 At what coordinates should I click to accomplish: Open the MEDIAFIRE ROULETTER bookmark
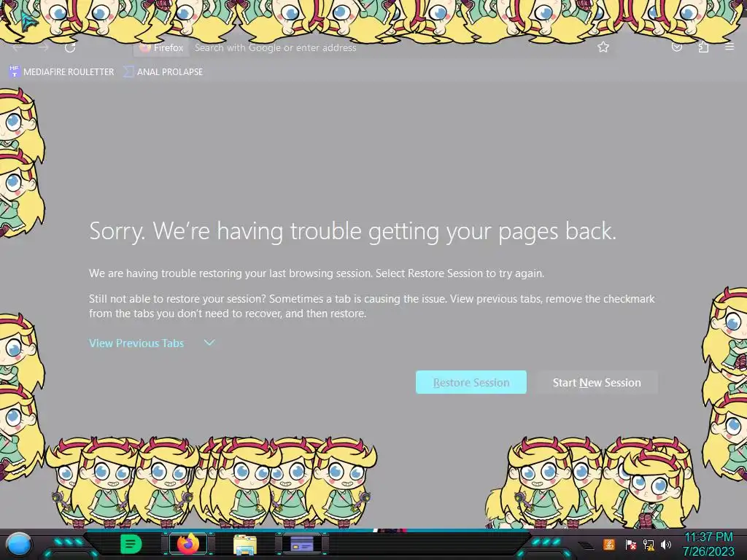click(x=61, y=72)
